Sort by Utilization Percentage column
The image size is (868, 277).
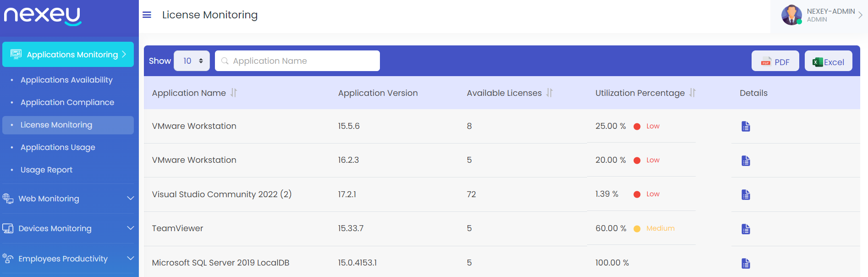[692, 93]
